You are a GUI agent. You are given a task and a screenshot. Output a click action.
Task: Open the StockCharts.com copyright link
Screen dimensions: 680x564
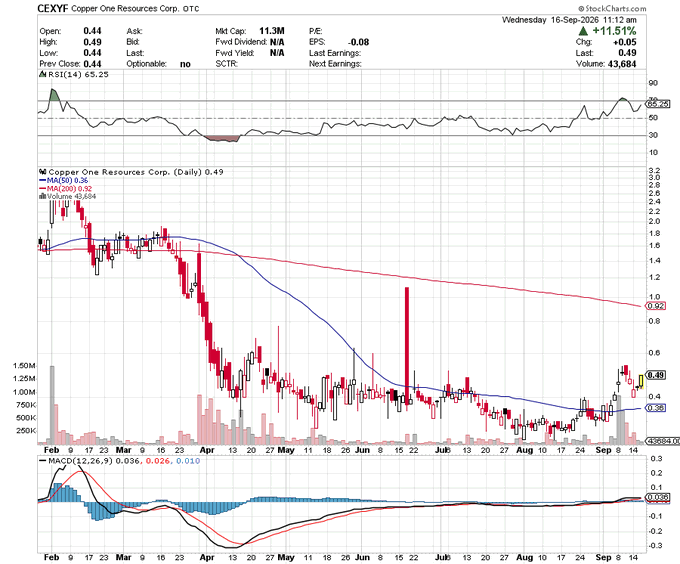pos(612,8)
